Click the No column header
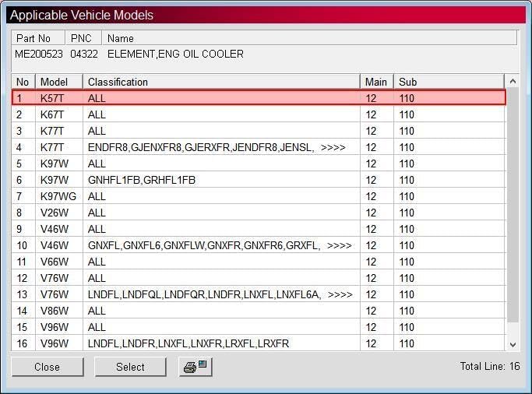532x394 pixels. point(23,82)
